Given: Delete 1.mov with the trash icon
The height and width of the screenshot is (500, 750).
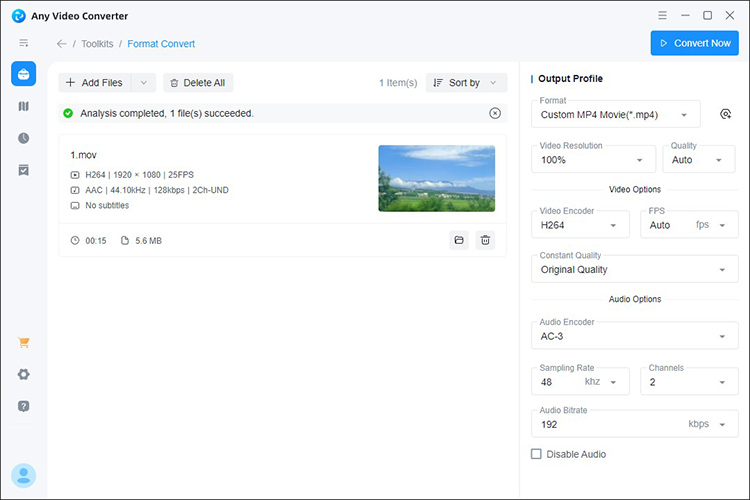Looking at the screenshot, I should 485,240.
